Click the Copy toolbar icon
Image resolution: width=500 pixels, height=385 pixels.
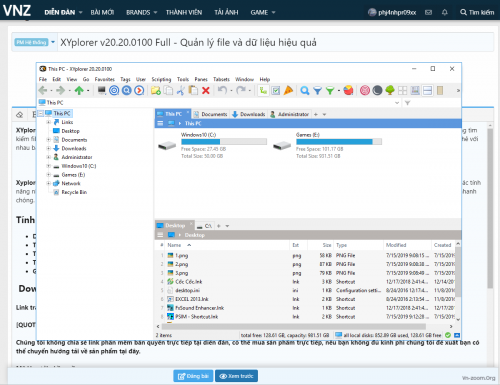[x=169, y=90]
